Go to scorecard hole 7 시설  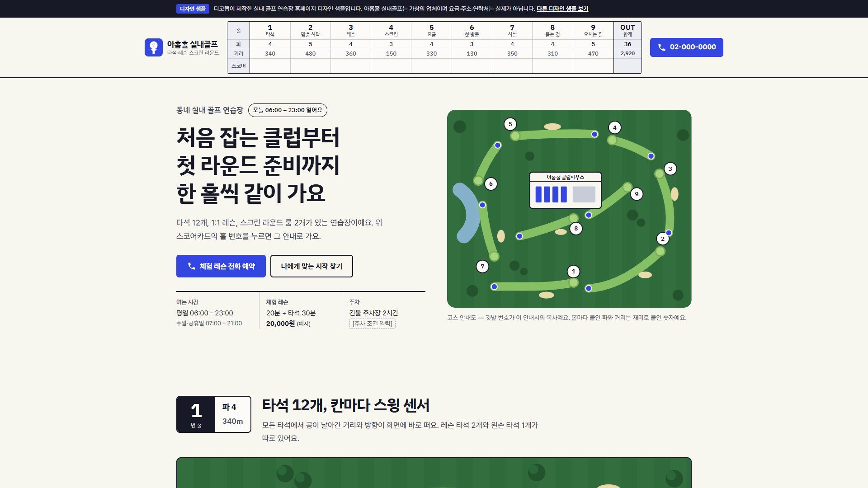(x=512, y=30)
